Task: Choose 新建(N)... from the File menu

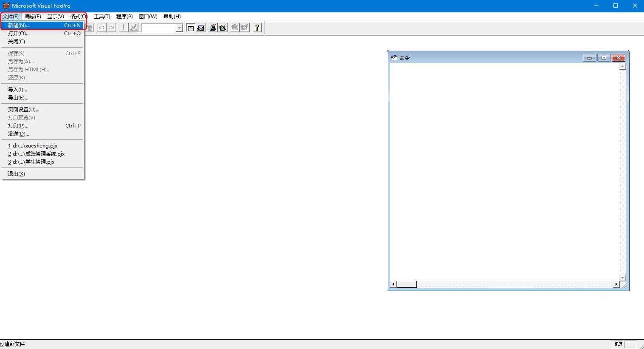Action: 42,26
